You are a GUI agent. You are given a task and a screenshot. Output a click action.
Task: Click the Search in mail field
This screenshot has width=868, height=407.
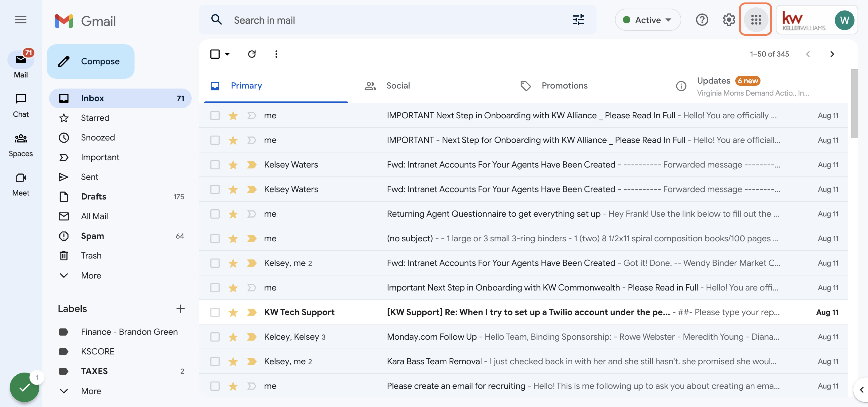tap(398, 20)
